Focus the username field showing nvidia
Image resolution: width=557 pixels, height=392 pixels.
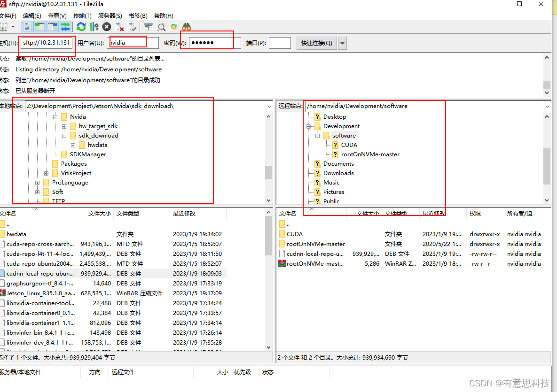pyautogui.click(x=133, y=43)
